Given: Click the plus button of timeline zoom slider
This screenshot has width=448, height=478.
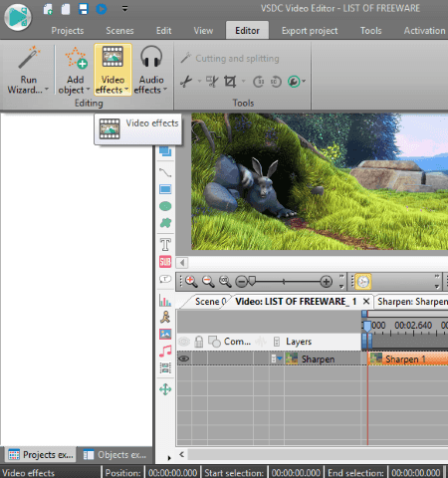Looking at the screenshot, I should pos(327,282).
